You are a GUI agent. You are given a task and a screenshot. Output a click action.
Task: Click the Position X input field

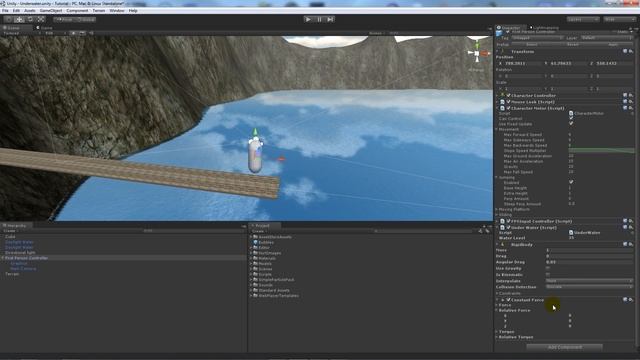click(523, 63)
